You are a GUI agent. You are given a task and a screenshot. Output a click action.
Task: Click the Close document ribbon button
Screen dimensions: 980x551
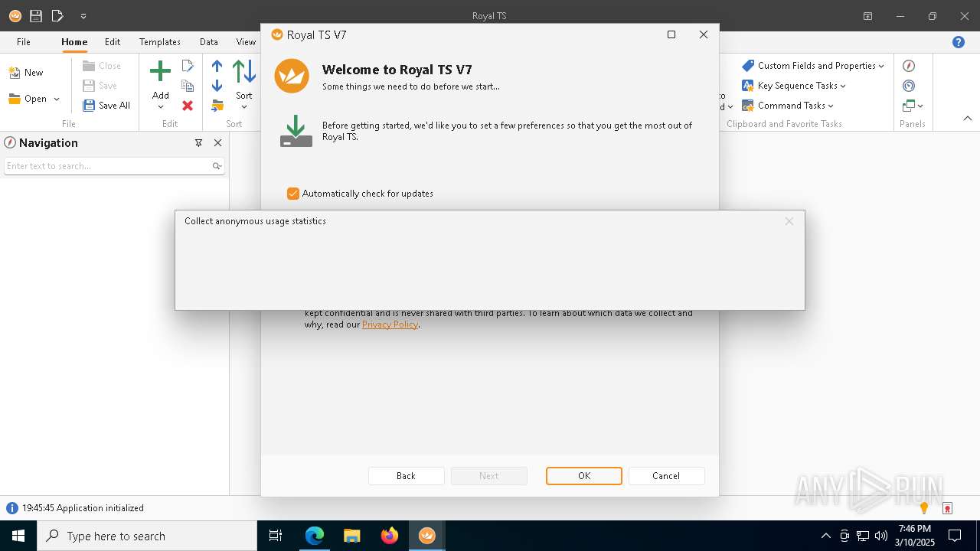point(102,66)
